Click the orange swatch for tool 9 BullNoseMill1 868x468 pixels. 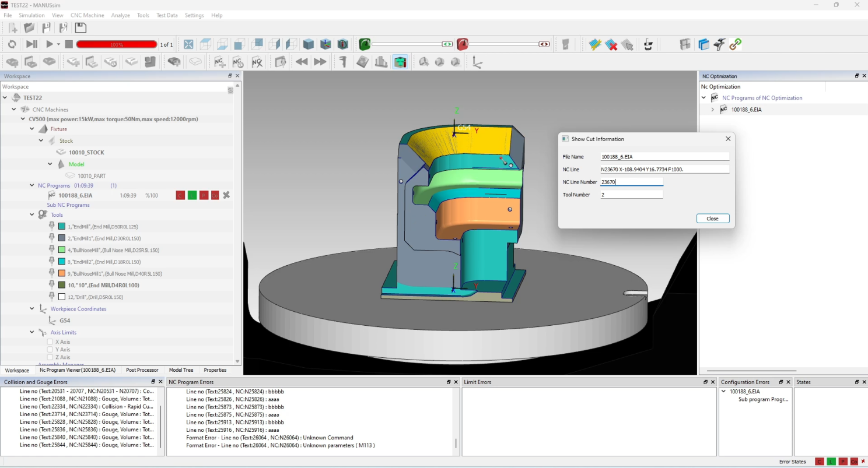(62, 273)
